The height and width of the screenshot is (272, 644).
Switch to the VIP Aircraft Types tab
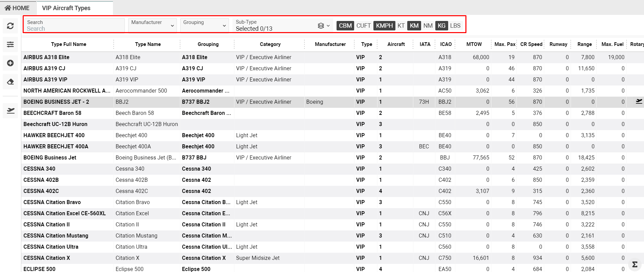point(66,8)
